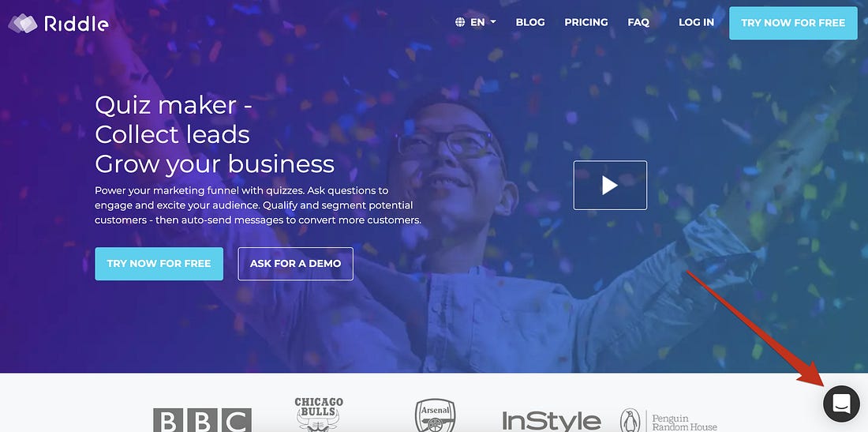Click the ASK FOR A DEMO button
The height and width of the screenshot is (432, 868).
296,264
